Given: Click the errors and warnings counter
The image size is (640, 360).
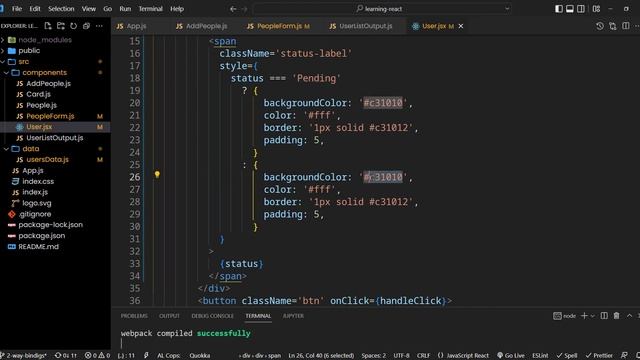Looking at the screenshot, I should (97, 356).
